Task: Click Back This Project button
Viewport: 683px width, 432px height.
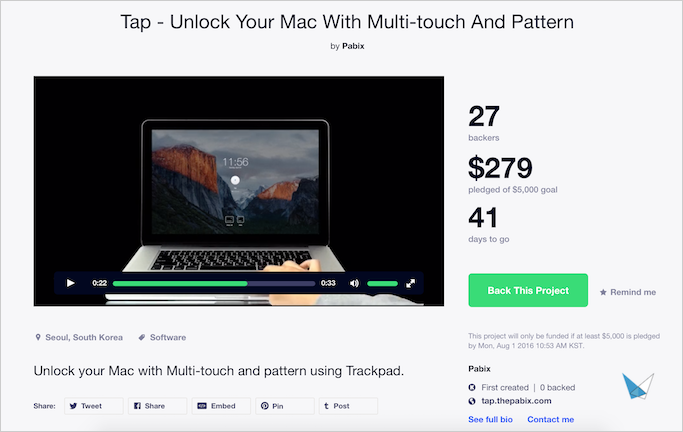Action: tap(528, 290)
